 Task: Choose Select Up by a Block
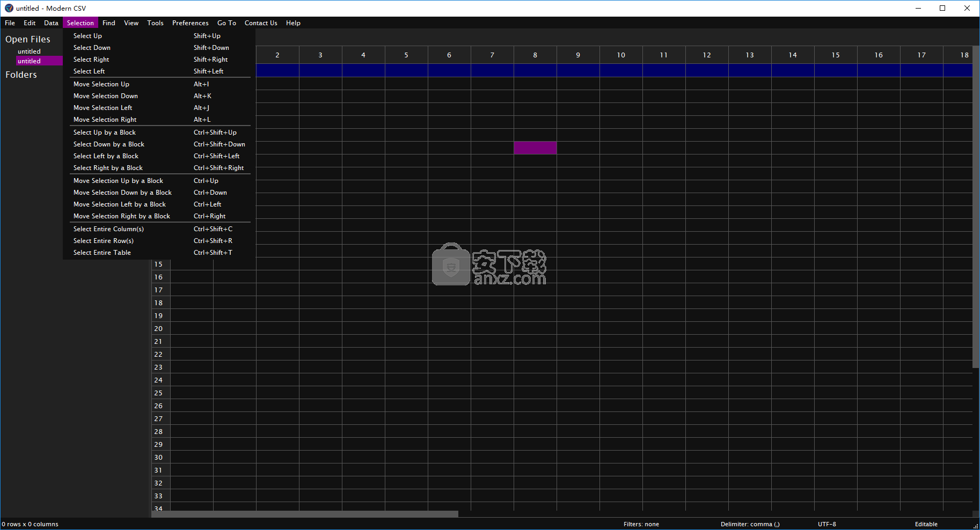[160, 132]
